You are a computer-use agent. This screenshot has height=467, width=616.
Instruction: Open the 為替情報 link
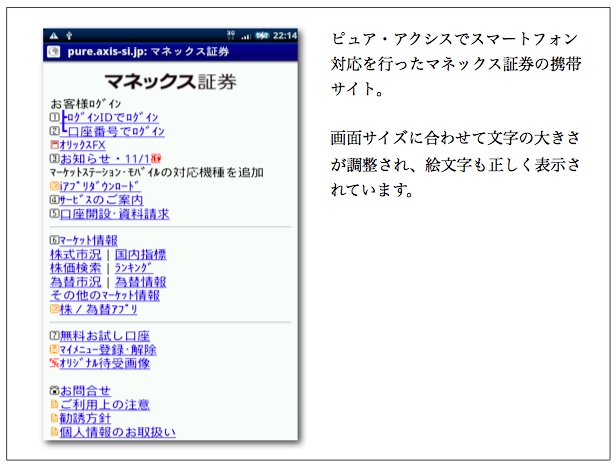click(x=141, y=282)
